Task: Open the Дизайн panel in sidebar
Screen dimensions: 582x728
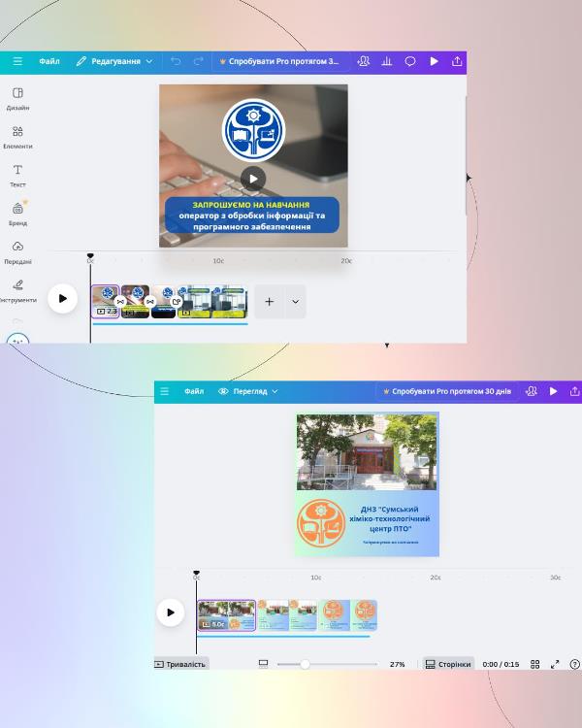Action: [x=17, y=98]
